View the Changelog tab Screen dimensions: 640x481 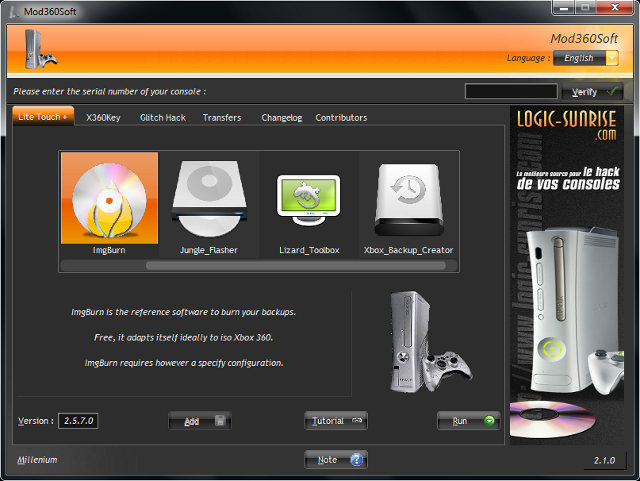[x=282, y=118]
